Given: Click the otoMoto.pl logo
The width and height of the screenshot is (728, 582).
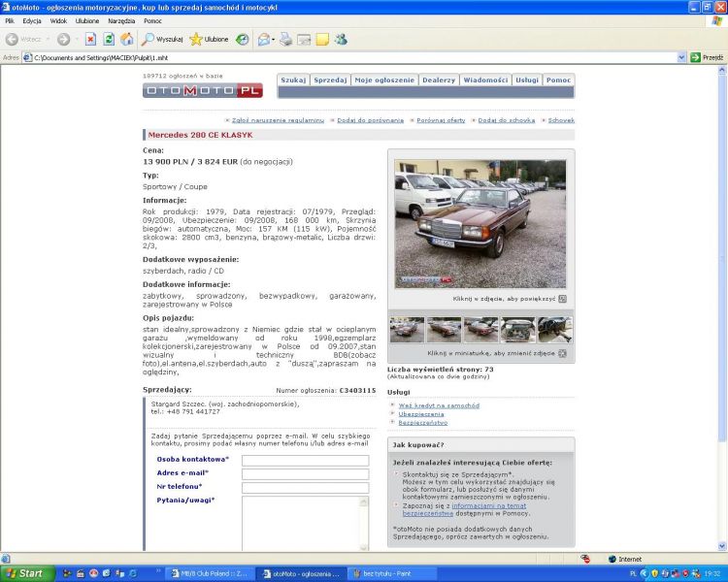Looking at the screenshot, I should point(203,90).
